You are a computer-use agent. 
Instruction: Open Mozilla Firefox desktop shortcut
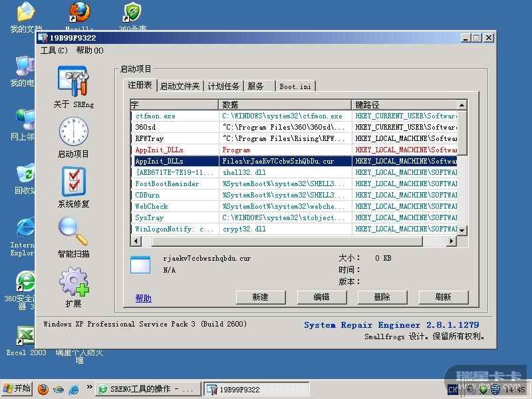click(x=79, y=12)
